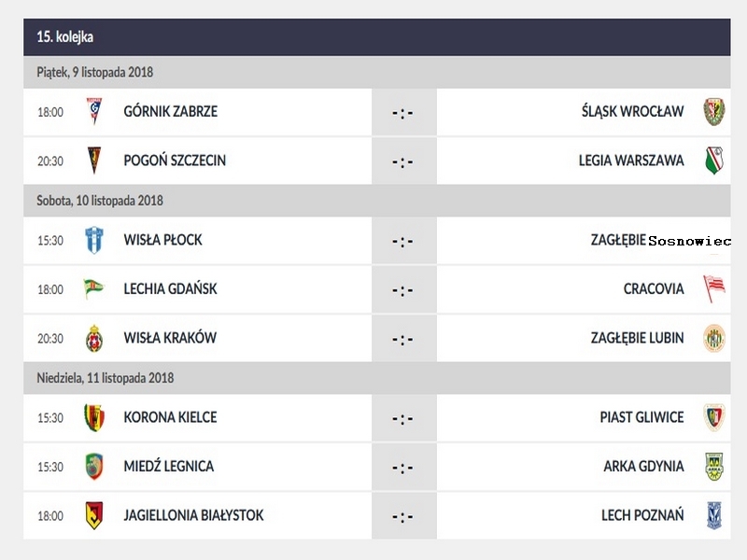This screenshot has height=560, width=747.
Task: Click the Wisła Kraków club crest
Action: [94, 338]
